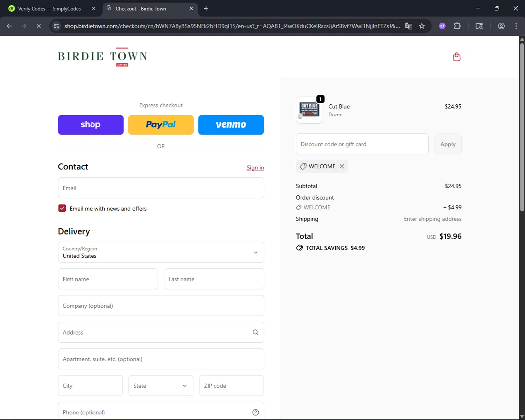Click the Phone (optional) field

tap(161, 411)
